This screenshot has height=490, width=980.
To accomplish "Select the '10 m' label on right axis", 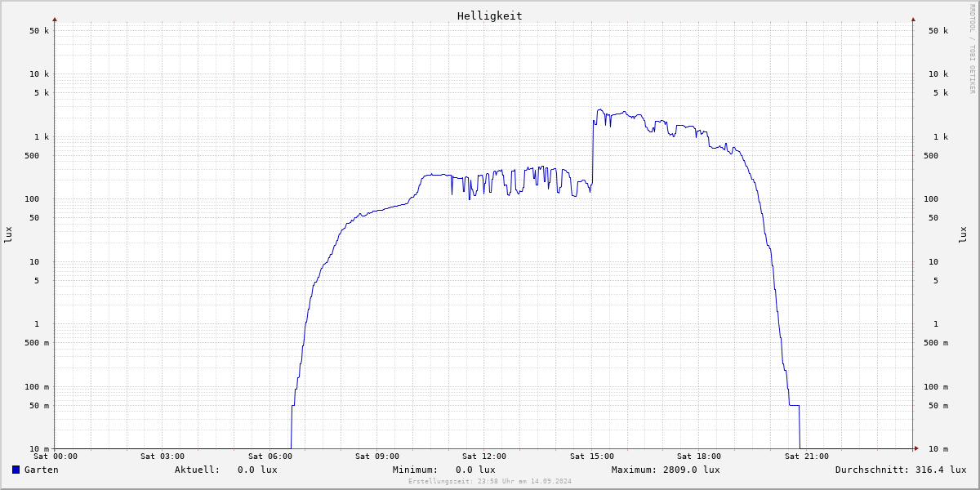I will point(938,449).
